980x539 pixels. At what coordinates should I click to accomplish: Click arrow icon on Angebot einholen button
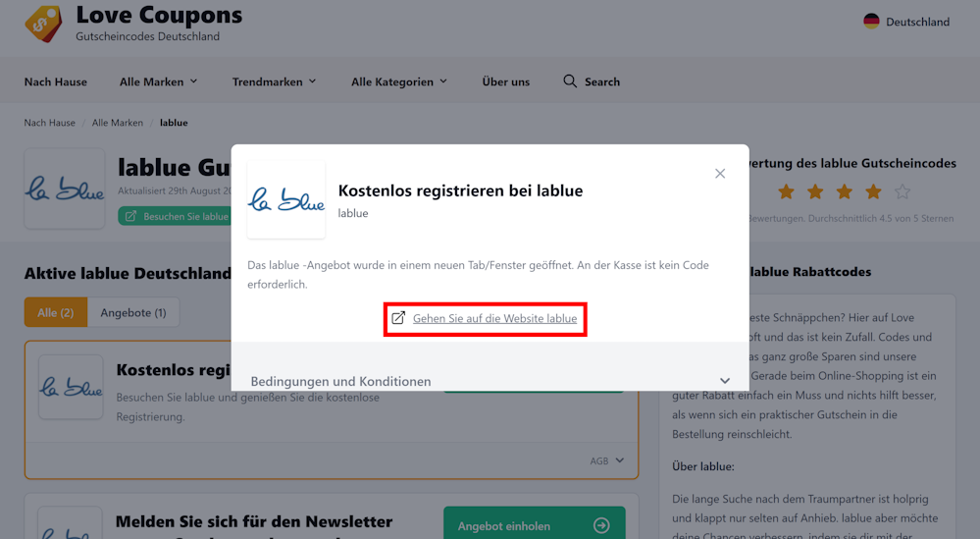[x=601, y=525]
